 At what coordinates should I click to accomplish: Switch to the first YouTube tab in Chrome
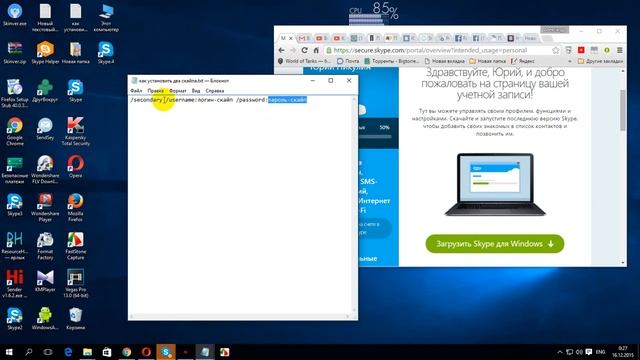321,38
